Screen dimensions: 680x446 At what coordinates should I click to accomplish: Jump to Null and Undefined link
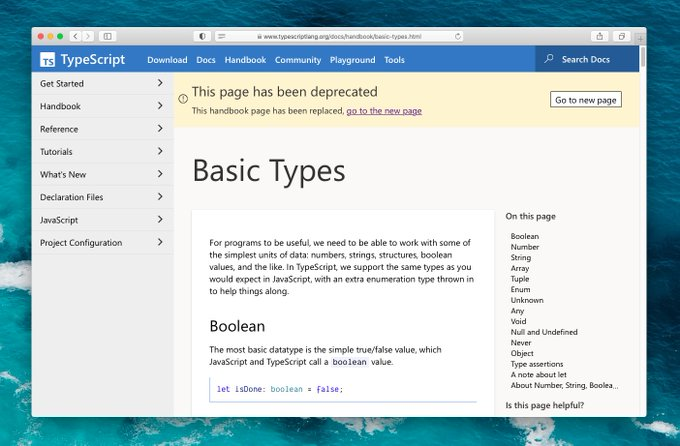click(x=544, y=332)
